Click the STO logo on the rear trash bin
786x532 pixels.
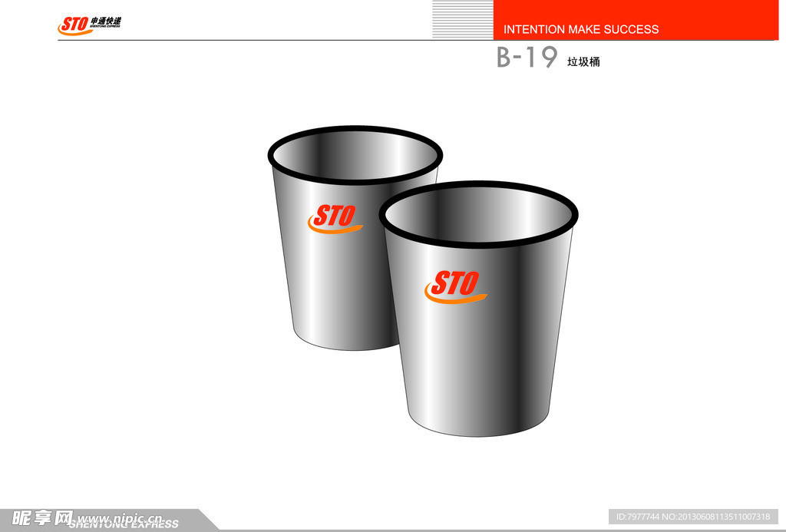335,219
